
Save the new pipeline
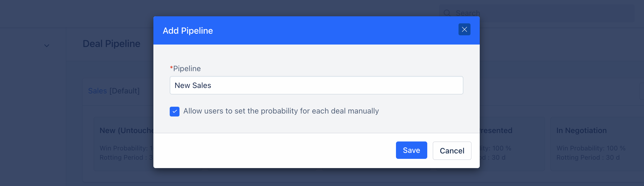coord(411,150)
